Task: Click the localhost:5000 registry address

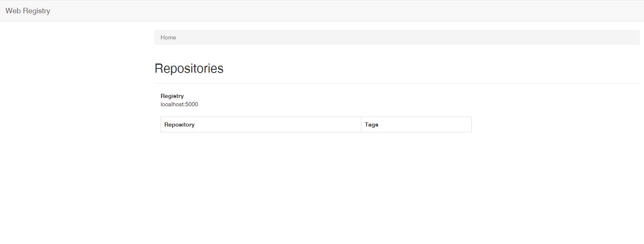Action: coord(179,104)
